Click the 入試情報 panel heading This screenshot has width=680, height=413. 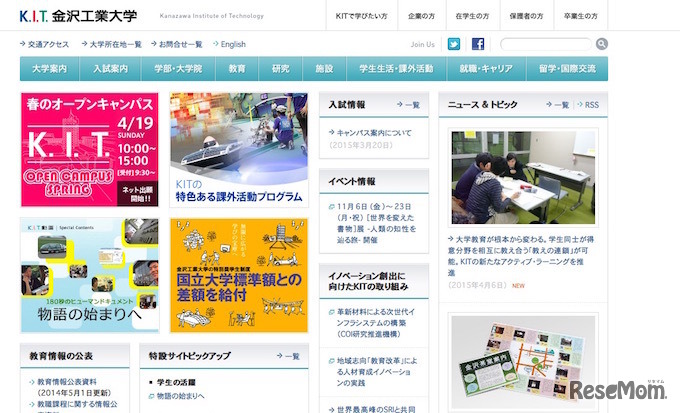pyautogui.click(x=347, y=105)
